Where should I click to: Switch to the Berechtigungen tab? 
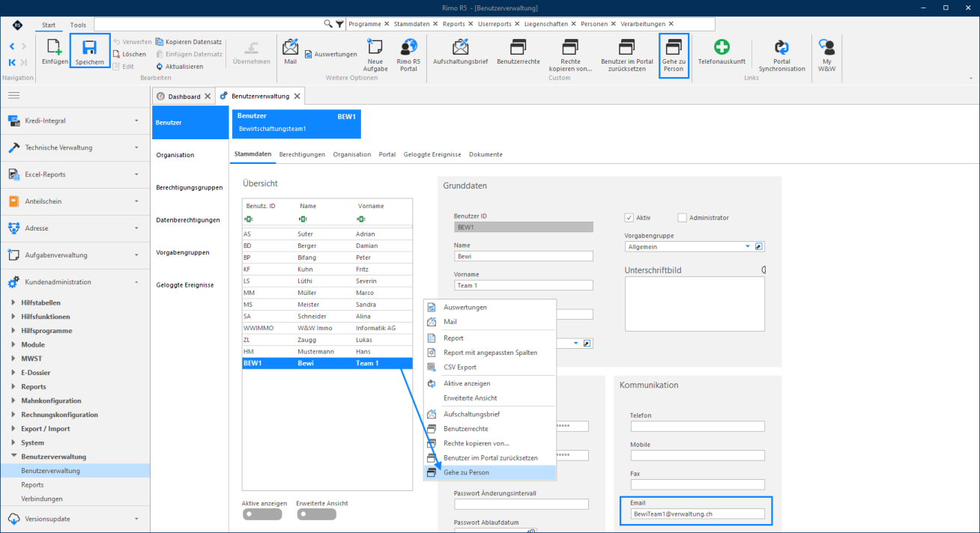(302, 154)
